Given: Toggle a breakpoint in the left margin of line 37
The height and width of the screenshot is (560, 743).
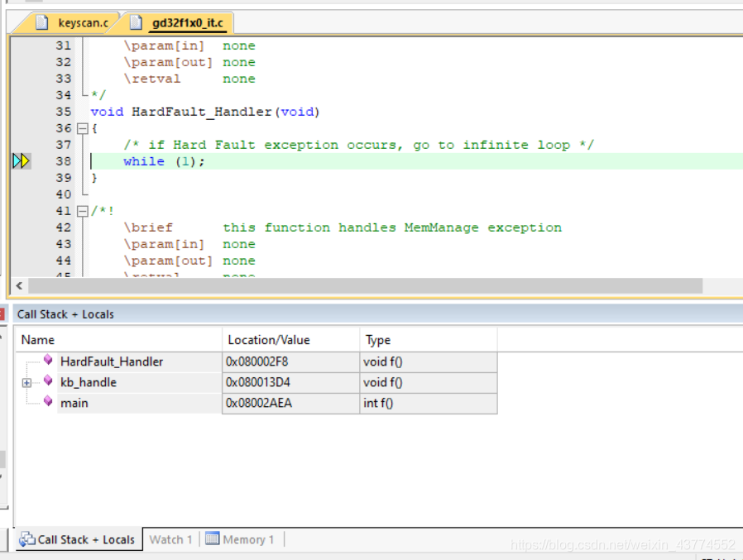Looking at the screenshot, I should (x=21, y=145).
